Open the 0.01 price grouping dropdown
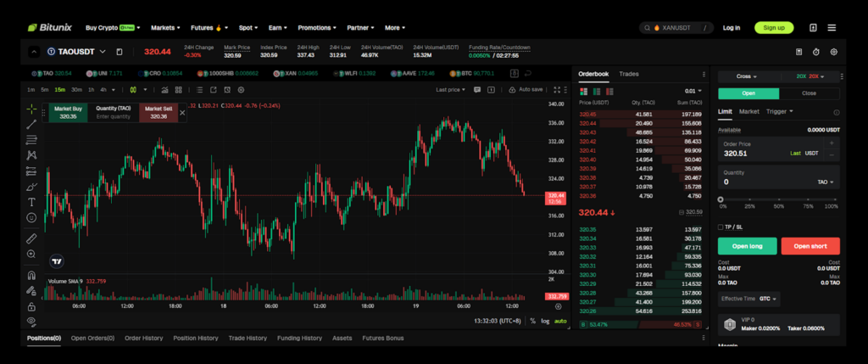The height and width of the screenshot is (364, 868). click(693, 91)
